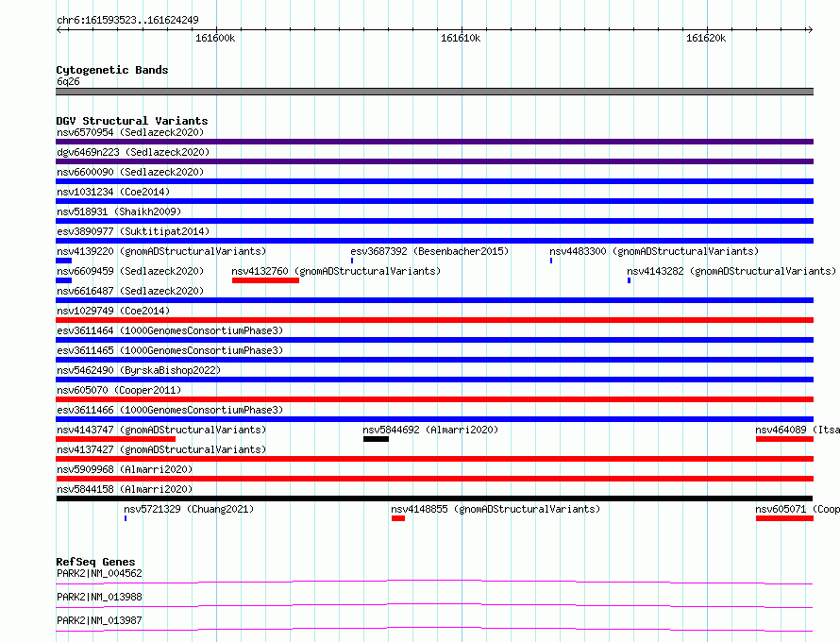840x642 pixels.
Task: Open the PARK2|NM_013987 transcript label
Action: 100,620
